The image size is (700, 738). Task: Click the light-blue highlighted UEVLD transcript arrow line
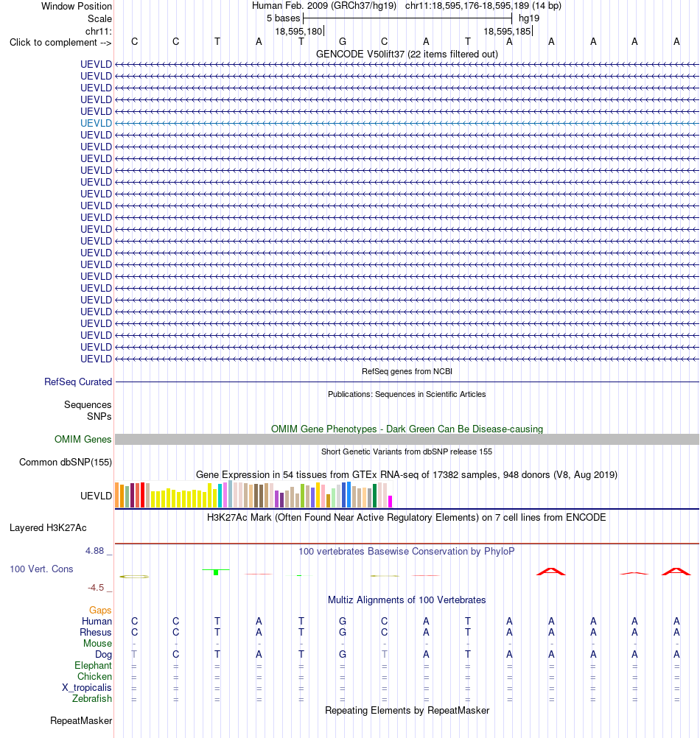pyautogui.click(x=407, y=123)
